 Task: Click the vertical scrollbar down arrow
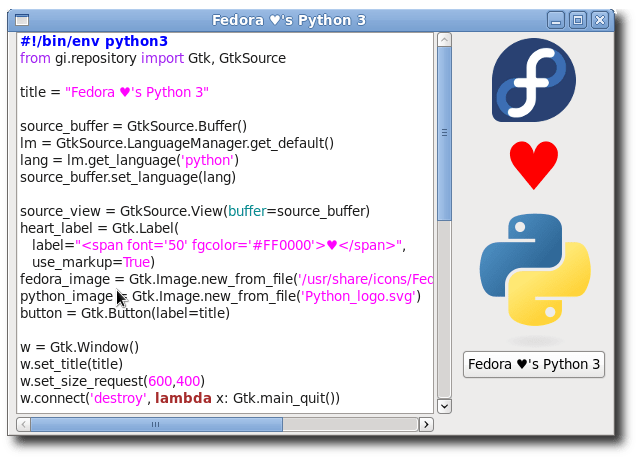pos(444,406)
